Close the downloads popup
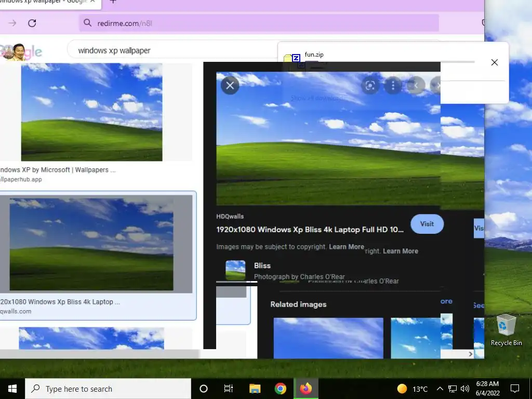532x399 pixels. point(495,62)
